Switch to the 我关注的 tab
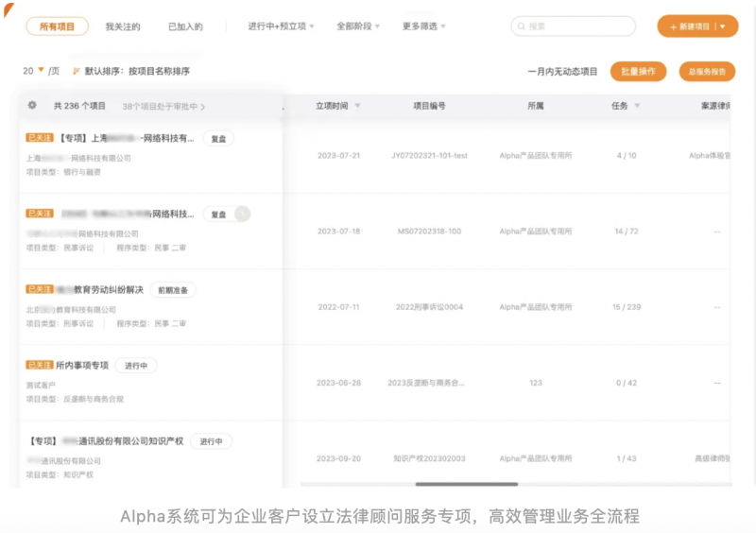 coord(123,26)
